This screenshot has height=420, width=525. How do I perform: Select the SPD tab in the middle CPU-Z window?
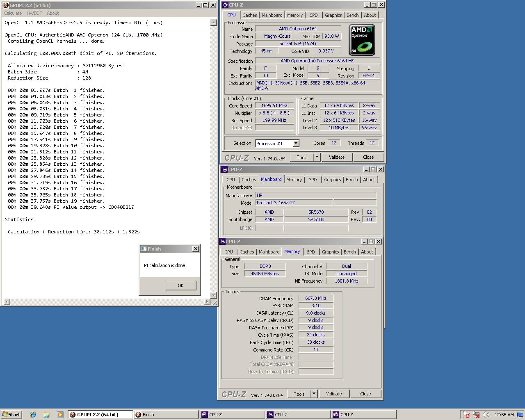pos(313,180)
